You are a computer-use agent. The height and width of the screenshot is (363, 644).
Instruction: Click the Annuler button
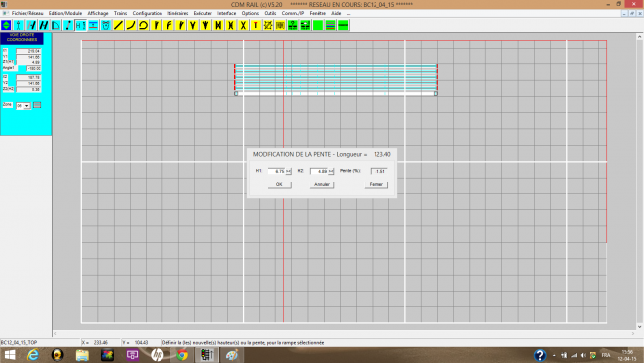tap(322, 184)
